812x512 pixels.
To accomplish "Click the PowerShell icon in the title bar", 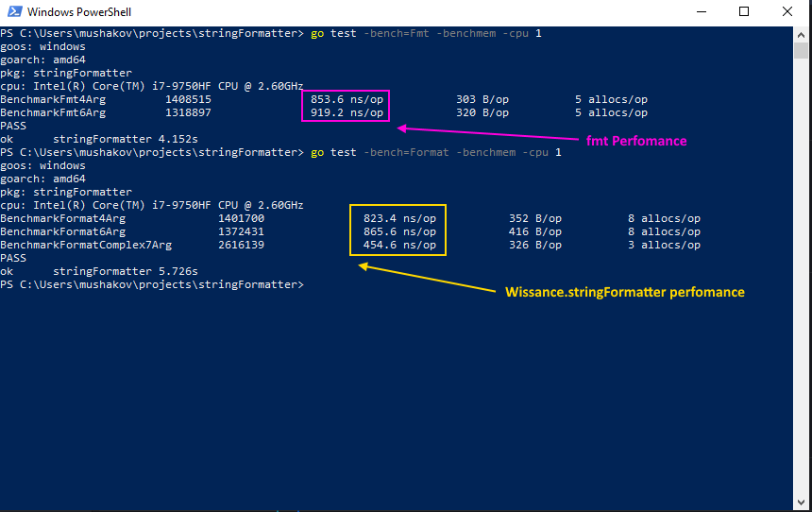I will coord(13,12).
